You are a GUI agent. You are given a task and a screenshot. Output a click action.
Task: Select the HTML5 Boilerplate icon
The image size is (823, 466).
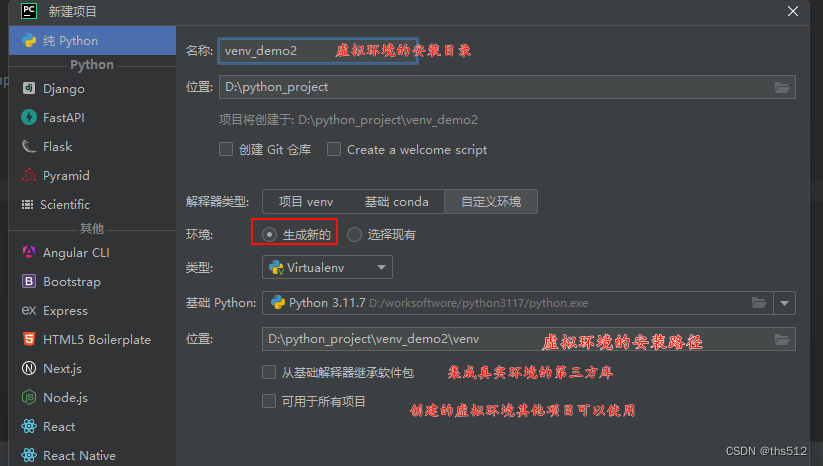tap(29, 339)
